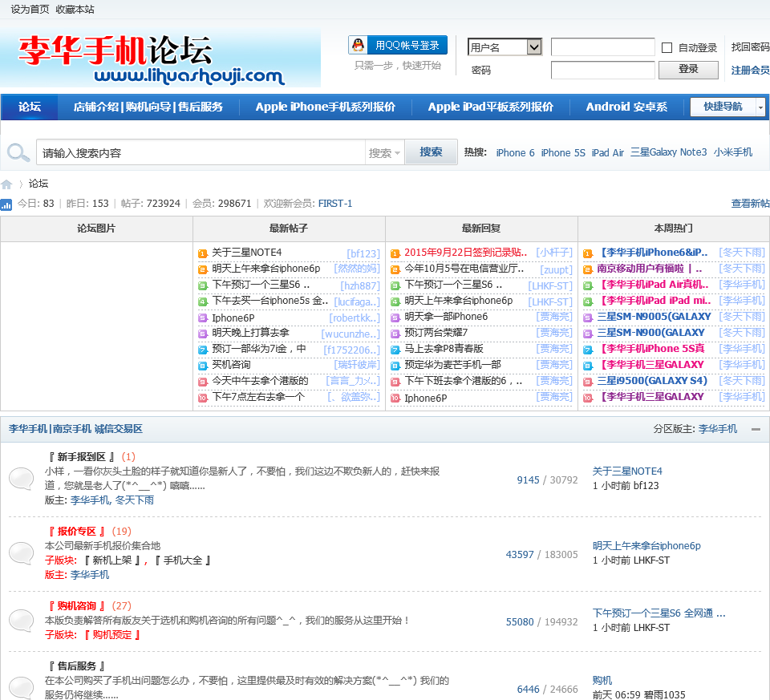Click the 报价专区 speech bubble icon
This screenshot has height=700, width=770.
pyautogui.click(x=21, y=553)
